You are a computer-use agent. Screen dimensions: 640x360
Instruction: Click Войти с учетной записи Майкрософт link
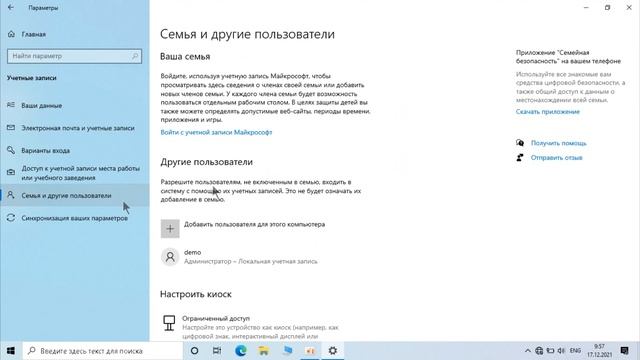[216, 132]
